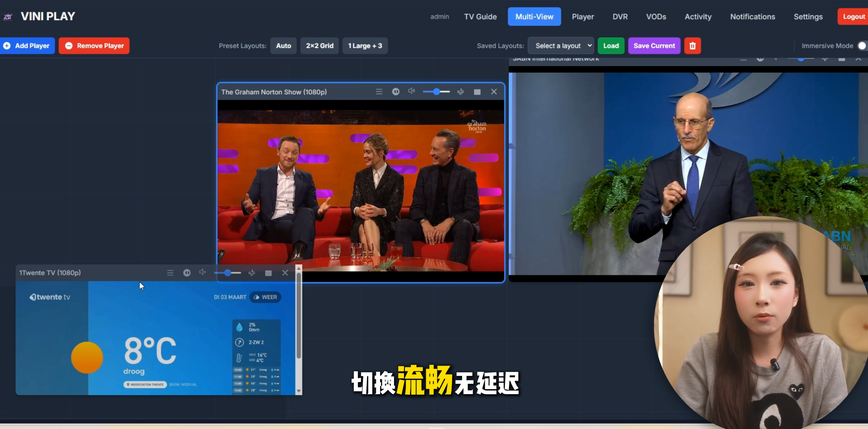Click Remove Player button
Image resolution: width=868 pixels, height=429 pixels.
(94, 46)
